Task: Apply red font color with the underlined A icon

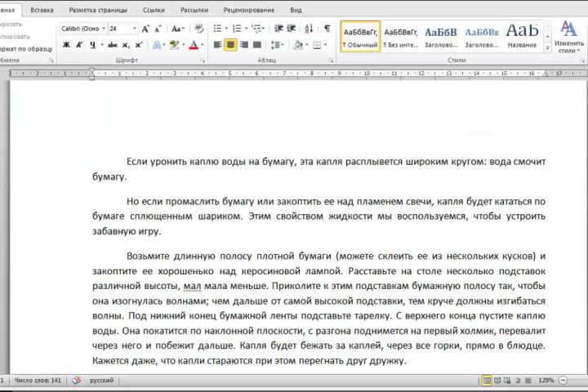Action: point(194,45)
